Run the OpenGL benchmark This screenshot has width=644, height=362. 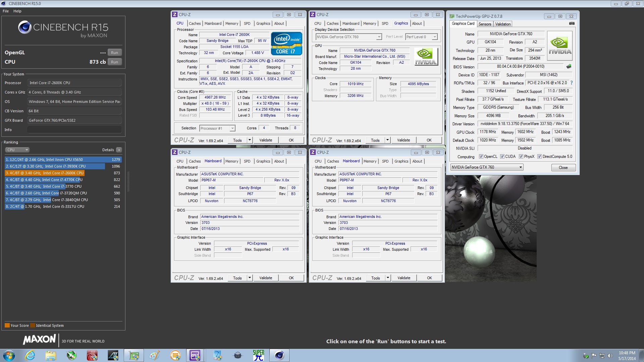click(114, 53)
